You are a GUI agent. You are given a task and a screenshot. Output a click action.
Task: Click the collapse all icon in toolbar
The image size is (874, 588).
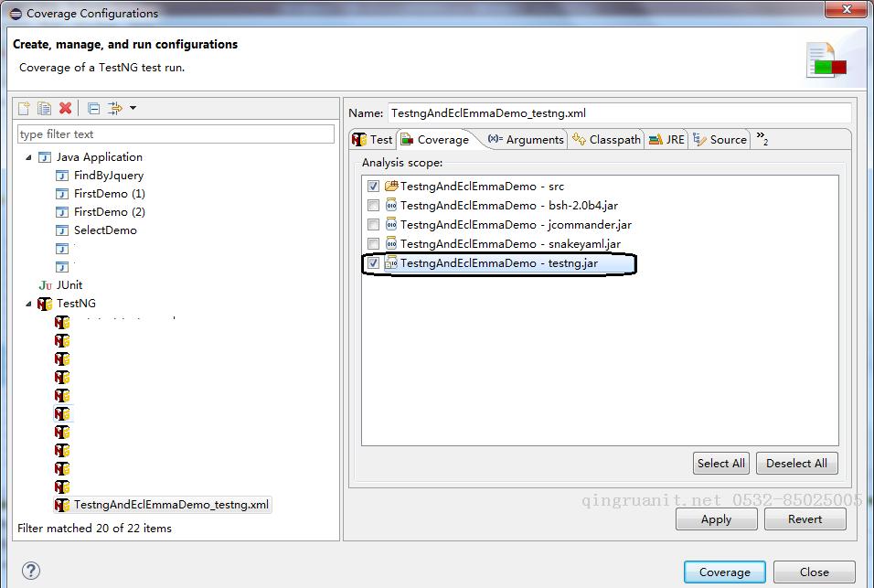[x=93, y=108]
